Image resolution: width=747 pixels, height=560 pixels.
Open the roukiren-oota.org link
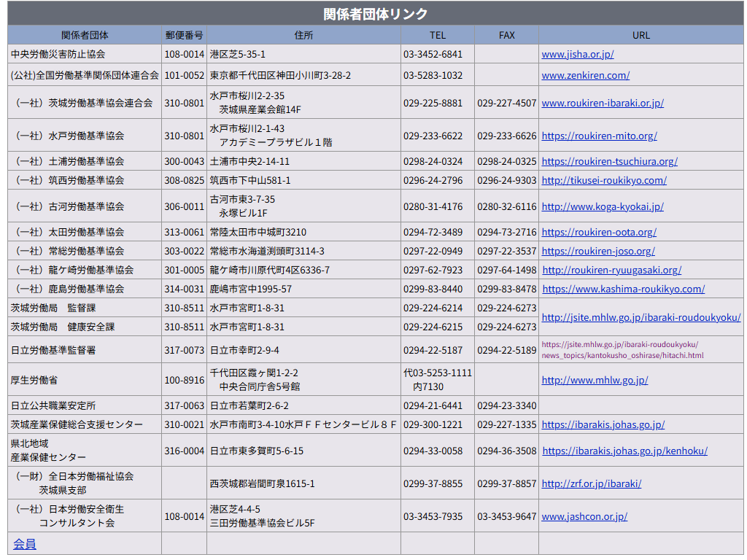tap(598, 232)
